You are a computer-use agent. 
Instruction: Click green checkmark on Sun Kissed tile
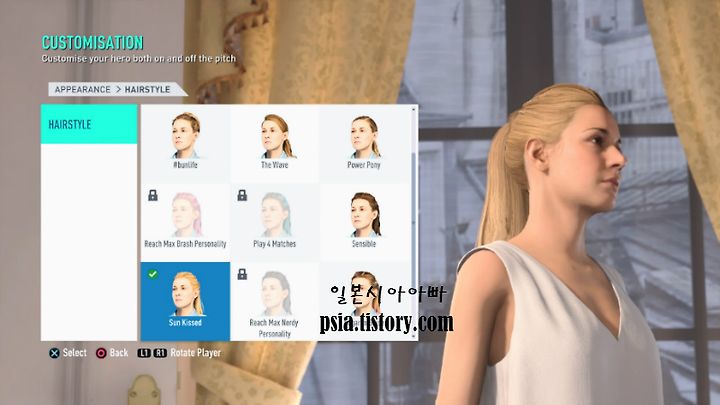pyautogui.click(x=153, y=274)
